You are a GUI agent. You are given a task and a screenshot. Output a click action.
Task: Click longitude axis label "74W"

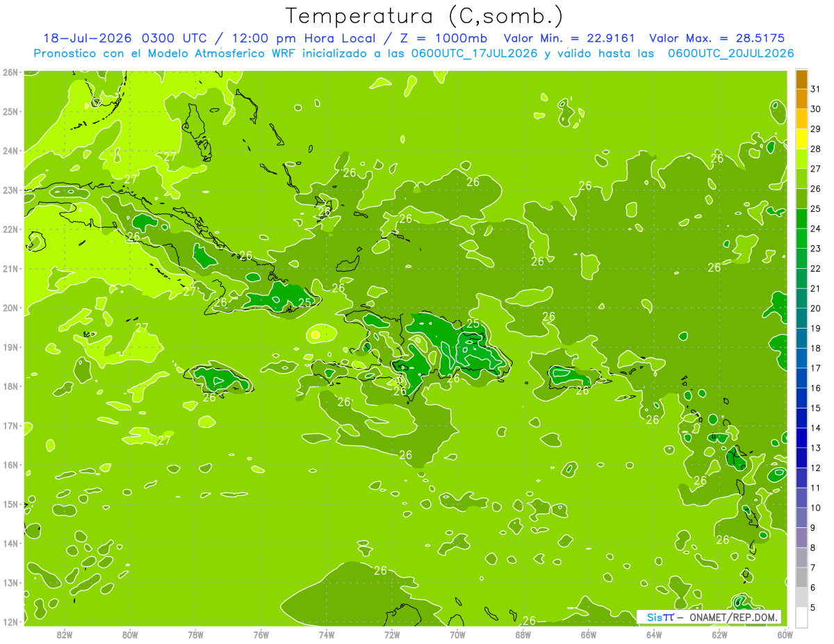click(x=327, y=634)
